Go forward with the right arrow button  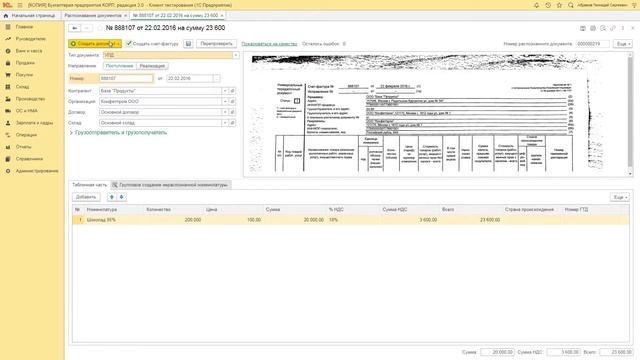point(87,28)
